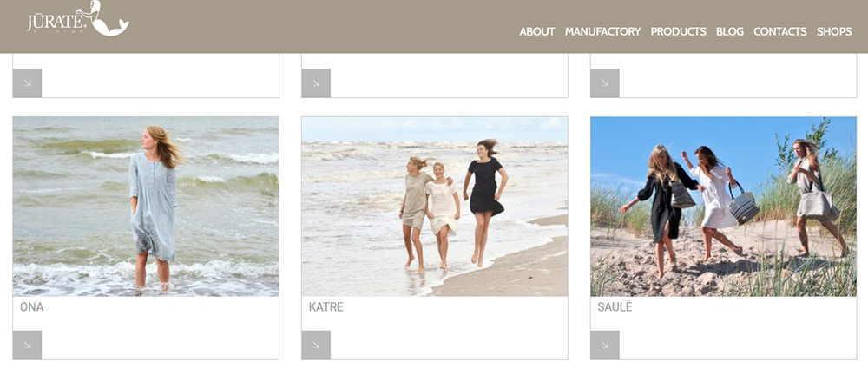Image resolution: width=868 pixels, height=368 pixels.
Task: Click arrow icon in card above SAULĖ photo
Action: tap(605, 82)
